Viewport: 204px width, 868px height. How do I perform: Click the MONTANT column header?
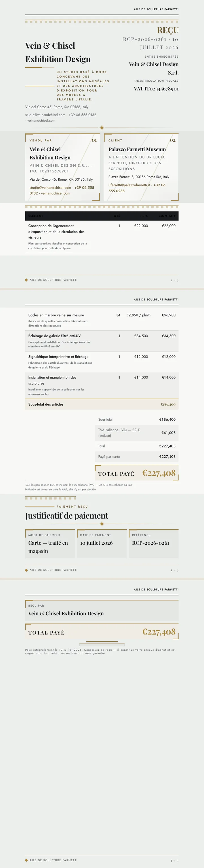tap(167, 216)
